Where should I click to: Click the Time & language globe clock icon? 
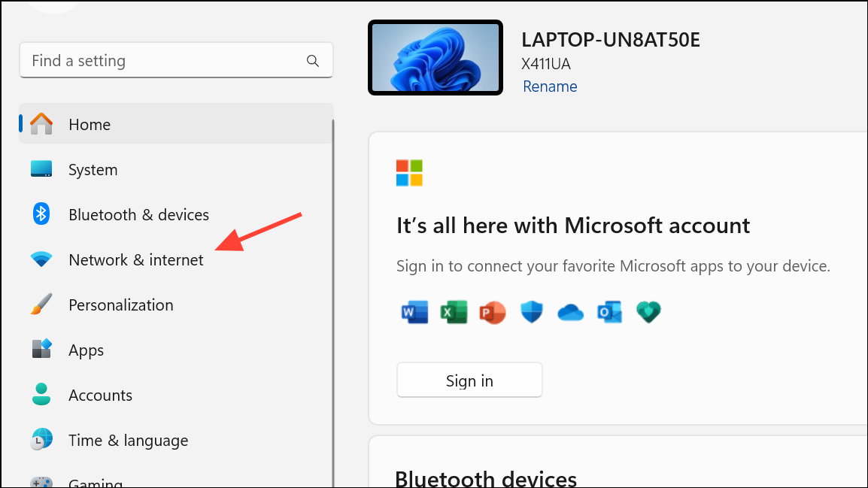pos(41,440)
